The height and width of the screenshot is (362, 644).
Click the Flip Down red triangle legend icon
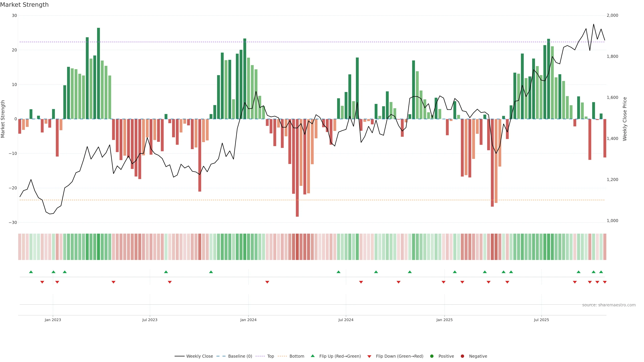pyautogui.click(x=369, y=356)
